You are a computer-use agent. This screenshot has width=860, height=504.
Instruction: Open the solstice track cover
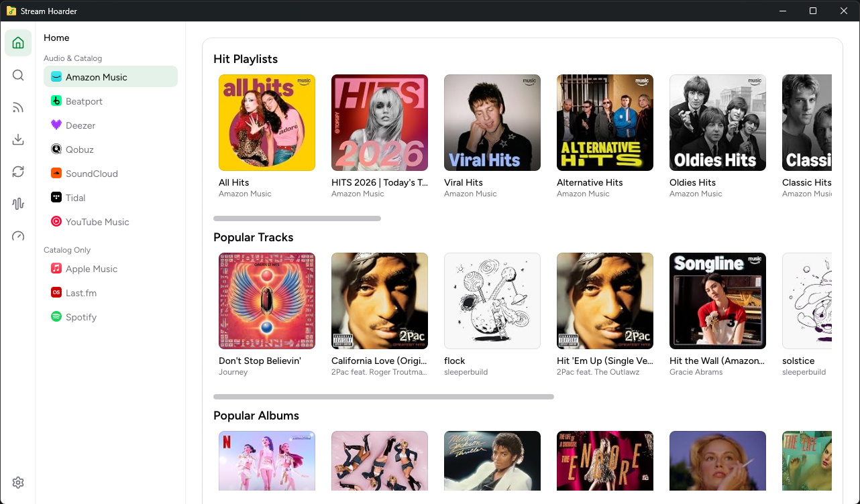point(807,301)
